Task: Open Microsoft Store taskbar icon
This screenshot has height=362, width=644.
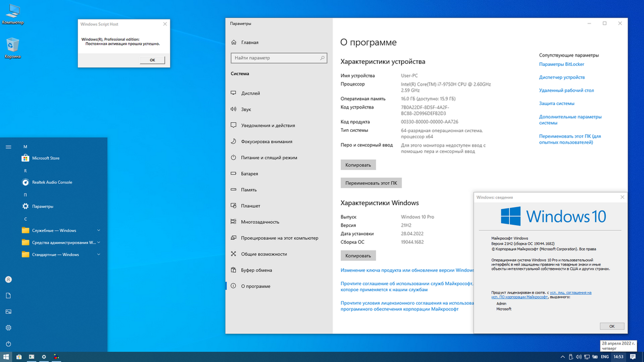Action: click(x=19, y=357)
